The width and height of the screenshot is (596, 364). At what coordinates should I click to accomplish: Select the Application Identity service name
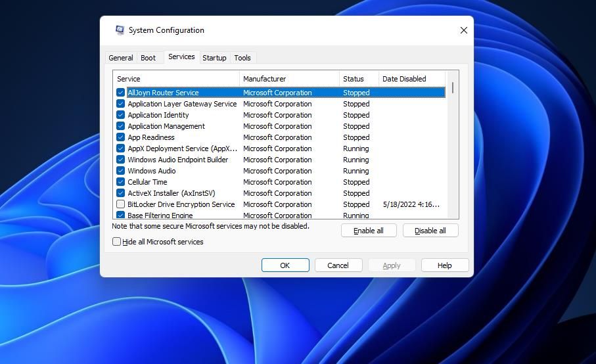[x=158, y=115]
